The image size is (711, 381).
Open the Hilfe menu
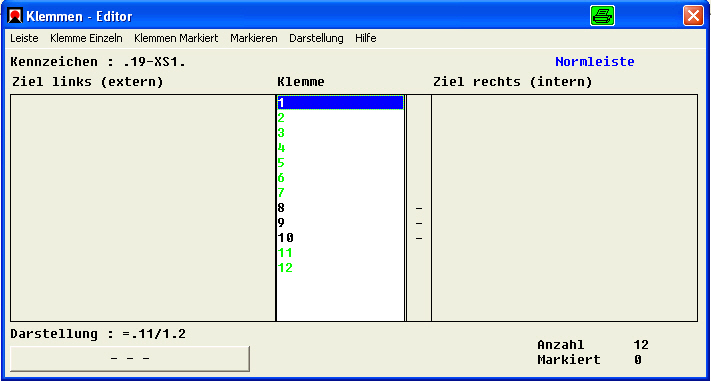(x=365, y=39)
